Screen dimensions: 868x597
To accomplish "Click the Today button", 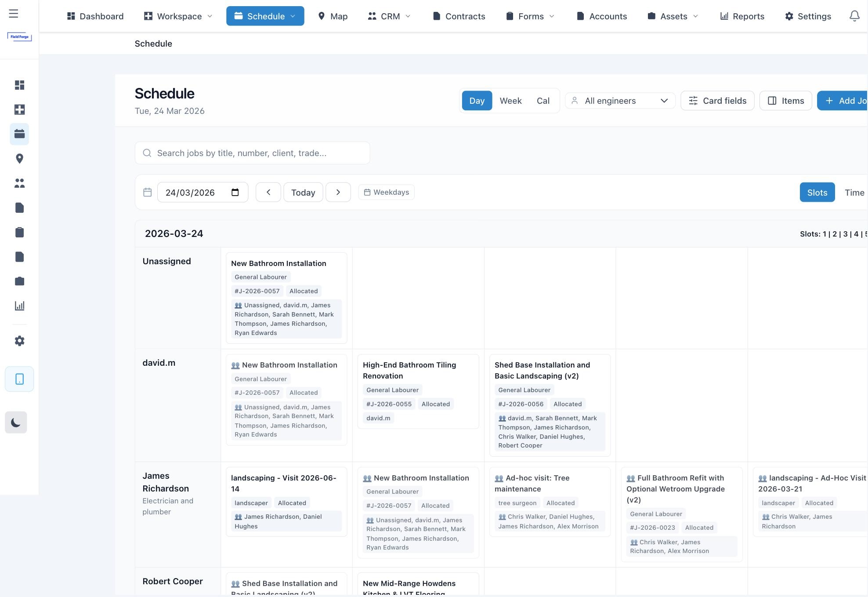I will [303, 192].
